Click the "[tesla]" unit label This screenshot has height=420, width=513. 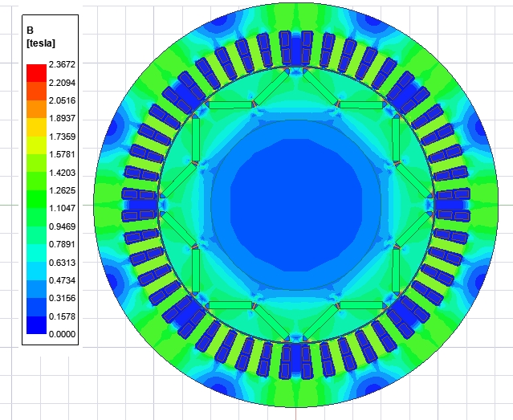[x=41, y=43]
